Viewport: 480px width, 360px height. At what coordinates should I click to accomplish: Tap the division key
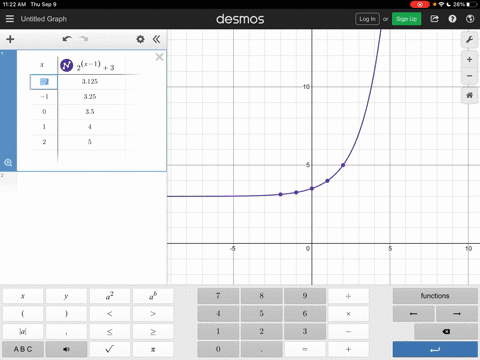[x=348, y=296]
